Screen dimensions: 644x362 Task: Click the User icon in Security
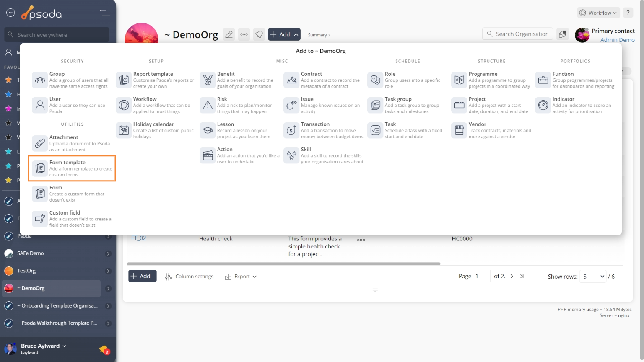(40, 105)
